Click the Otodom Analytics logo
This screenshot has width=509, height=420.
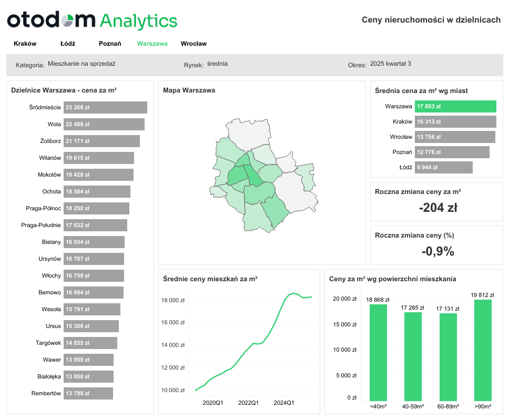(x=92, y=21)
